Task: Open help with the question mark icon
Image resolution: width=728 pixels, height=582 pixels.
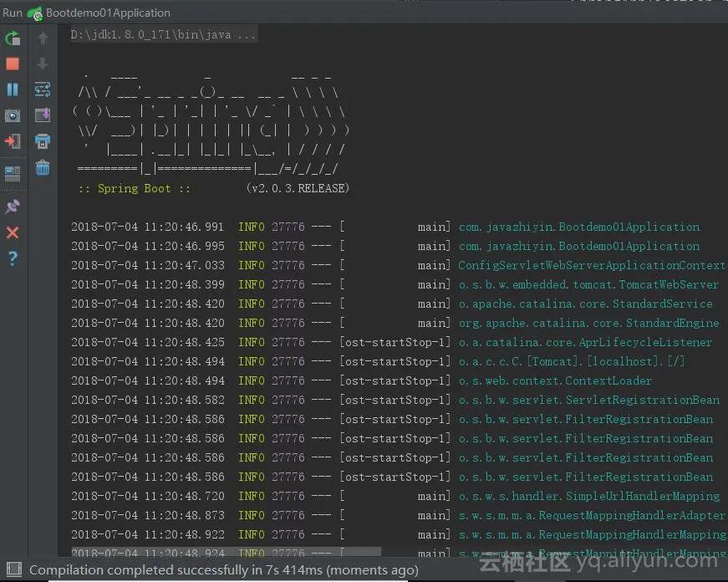Action: [13, 258]
